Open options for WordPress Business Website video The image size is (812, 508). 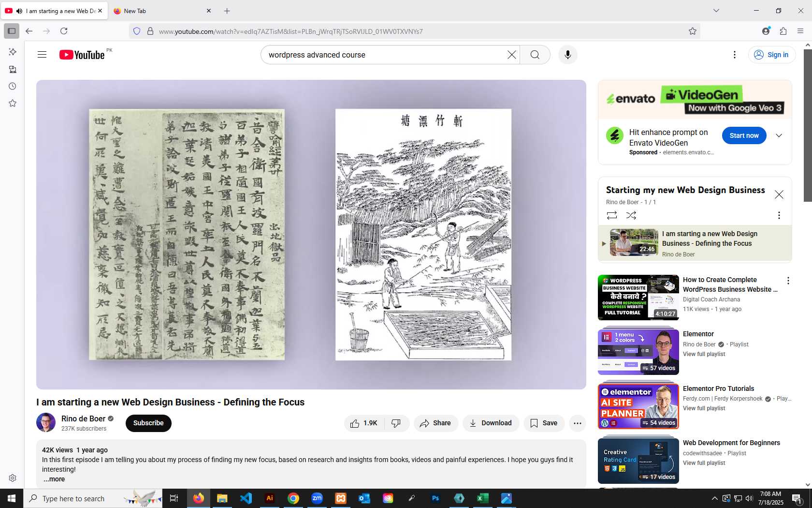point(788,281)
